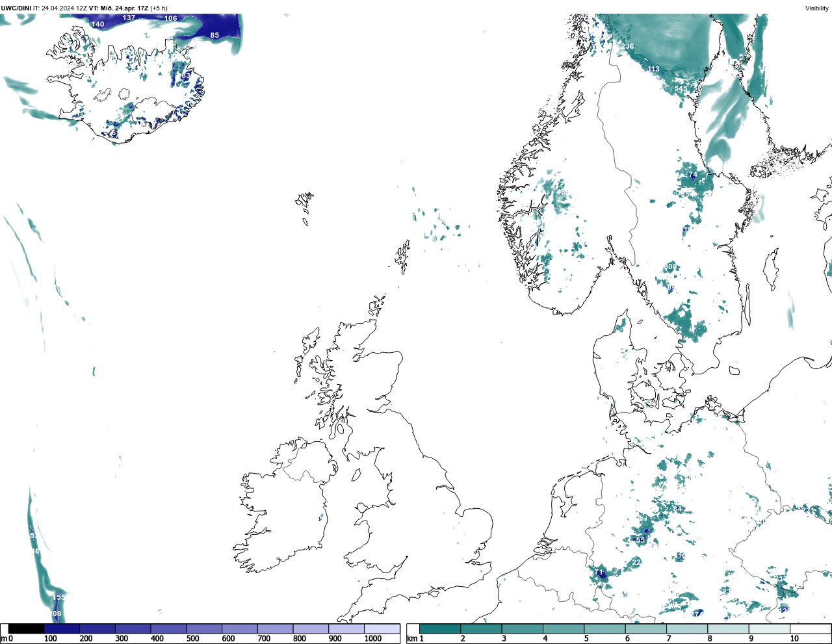The image size is (832, 644).
Task: Pick the 5–6 km legend swatch
Action: point(604,629)
